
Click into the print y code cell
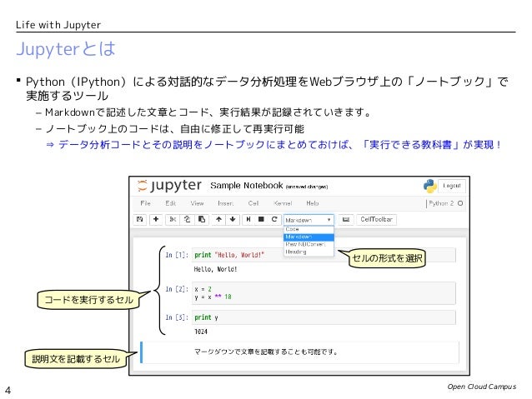324,317
